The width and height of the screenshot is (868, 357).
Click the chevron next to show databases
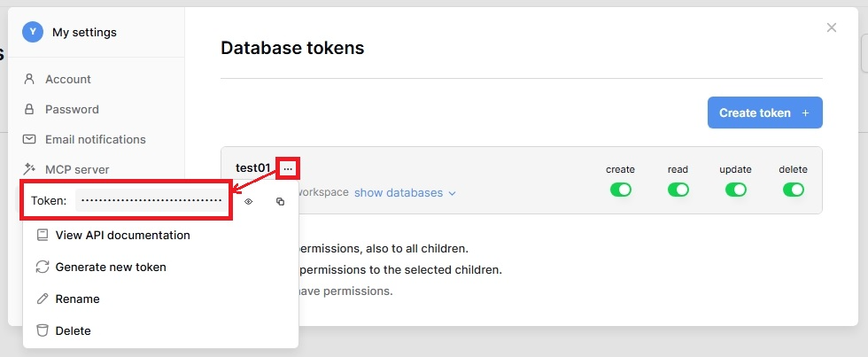[452, 193]
